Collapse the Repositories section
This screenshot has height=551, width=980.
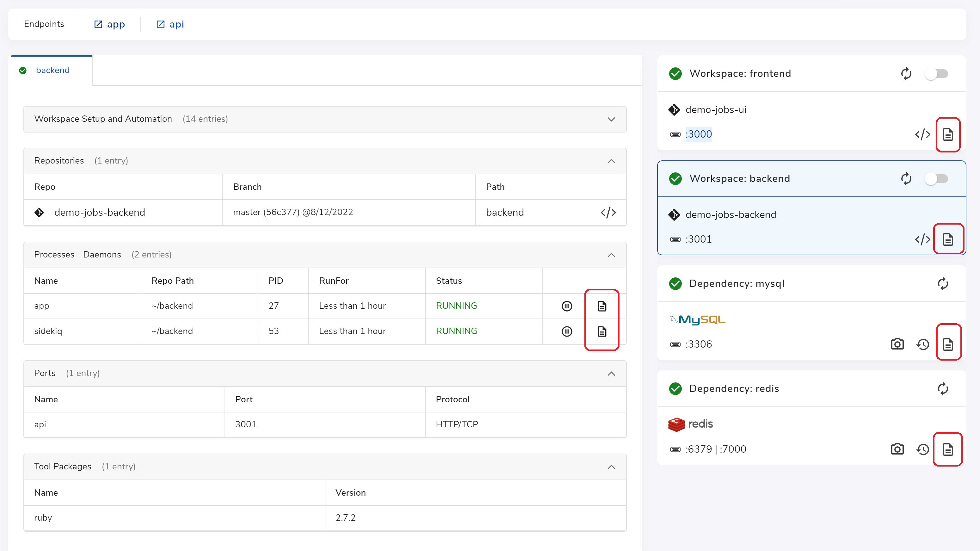611,161
